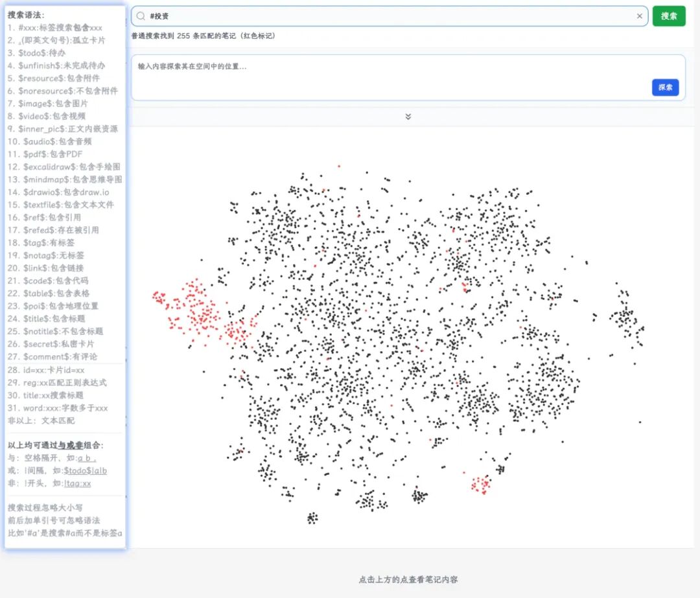Select syntax entry title:xx搜索标题

coord(45,395)
